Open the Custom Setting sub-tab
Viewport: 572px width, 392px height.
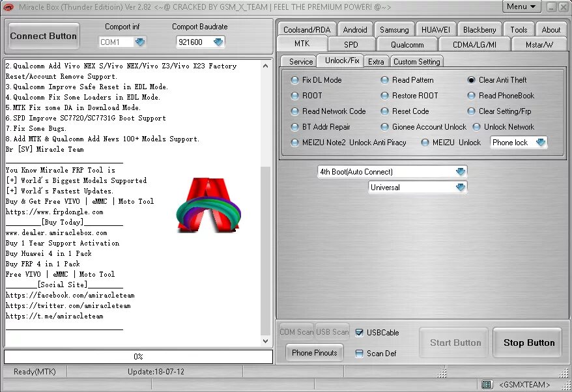click(x=416, y=62)
